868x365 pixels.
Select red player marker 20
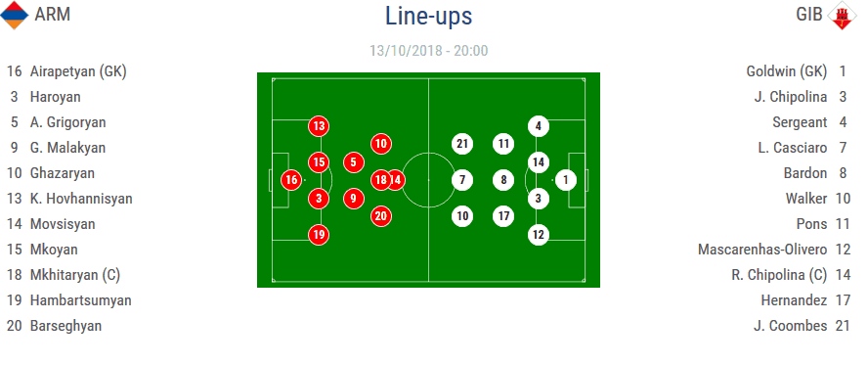(x=380, y=216)
